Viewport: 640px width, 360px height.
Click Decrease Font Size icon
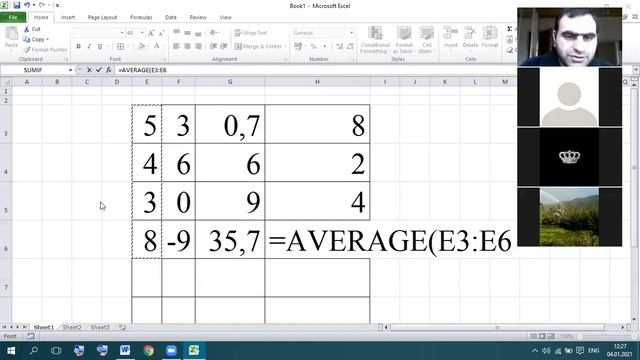pyautogui.click(x=161, y=33)
